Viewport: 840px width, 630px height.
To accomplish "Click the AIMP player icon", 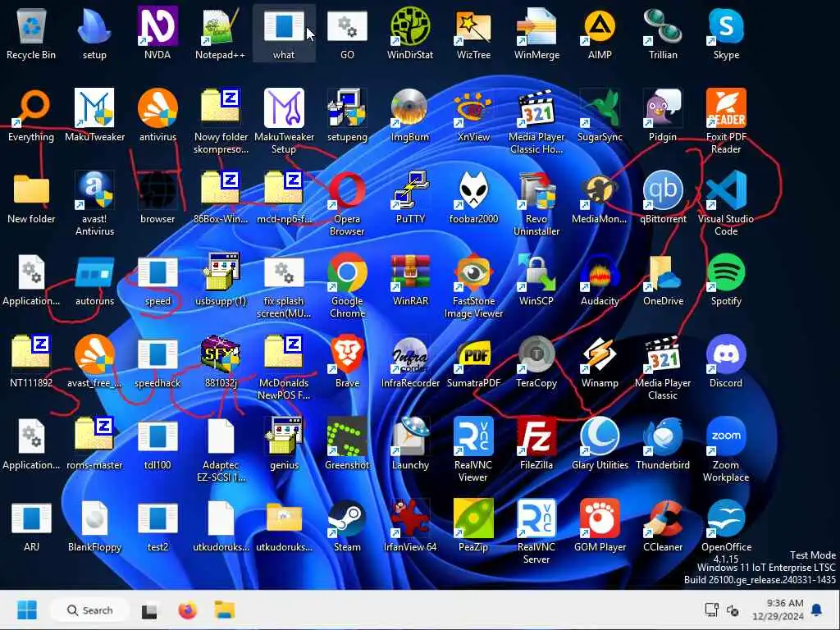I will click(600, 27).
